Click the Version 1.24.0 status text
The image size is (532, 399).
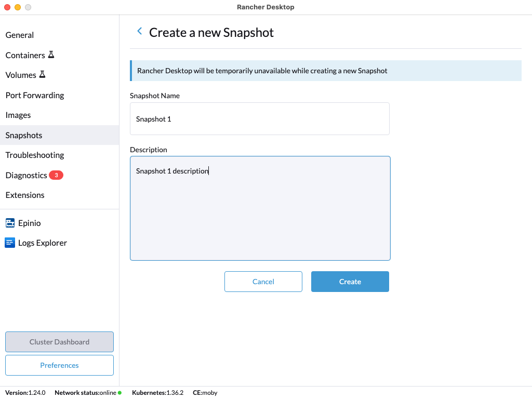click(x=25, y=393)
